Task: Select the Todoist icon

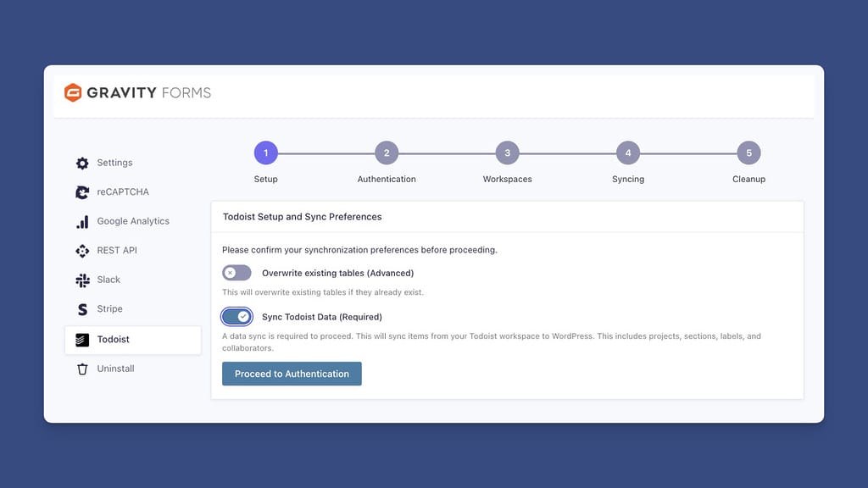Action: pyautogui.click(x=81, y=339)
